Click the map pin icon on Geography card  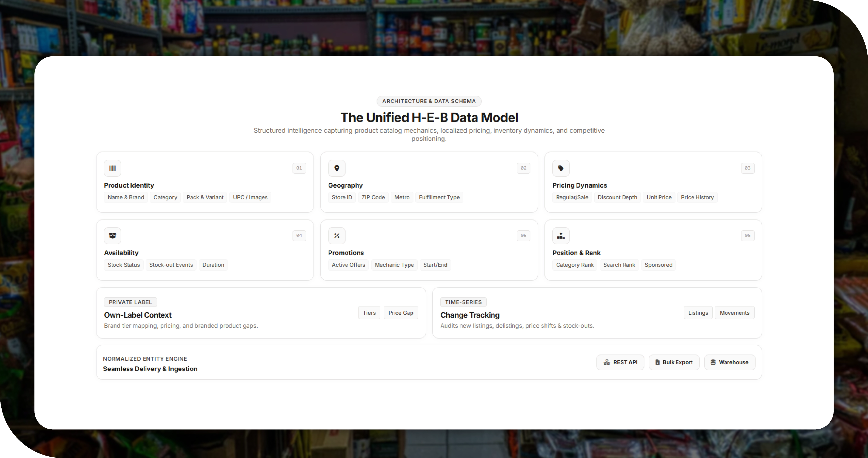[x=337, y=168]
